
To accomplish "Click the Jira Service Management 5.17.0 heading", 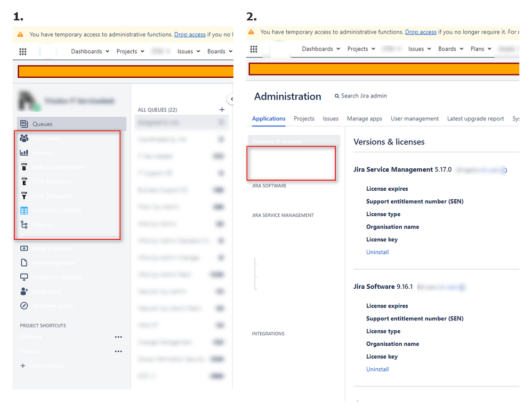I will pos(402,169).
